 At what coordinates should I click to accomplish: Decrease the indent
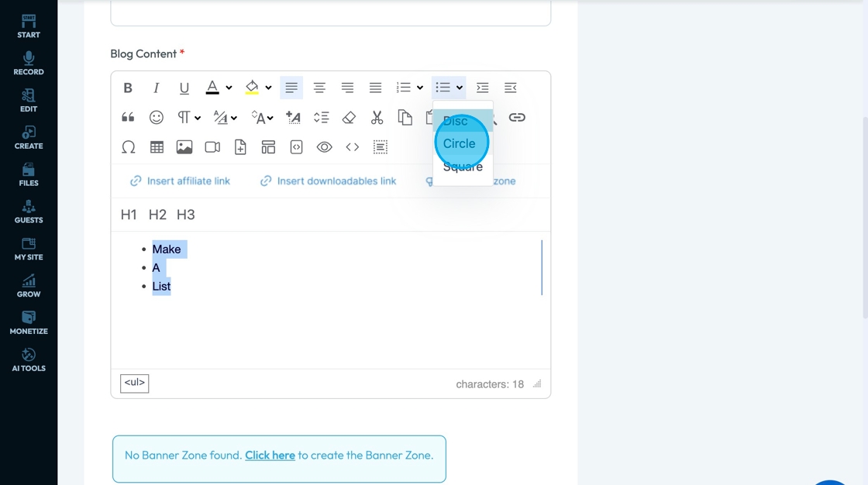coord(511,88)
